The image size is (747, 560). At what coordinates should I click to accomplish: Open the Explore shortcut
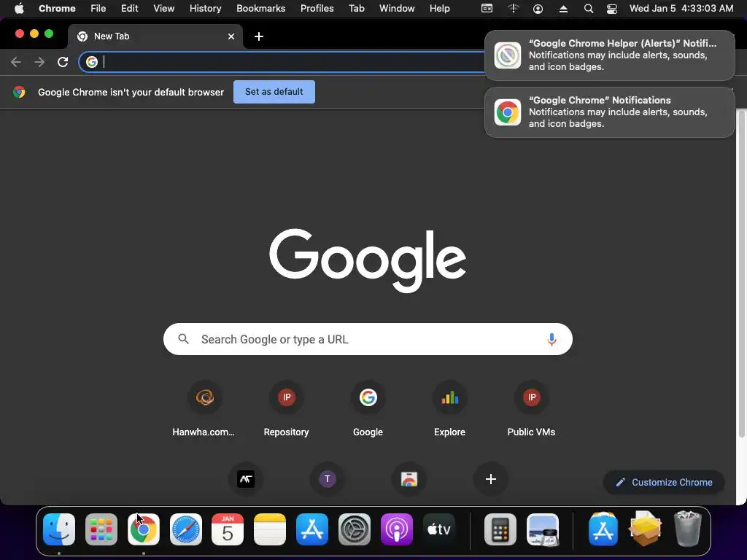click(x=449, y=410)
